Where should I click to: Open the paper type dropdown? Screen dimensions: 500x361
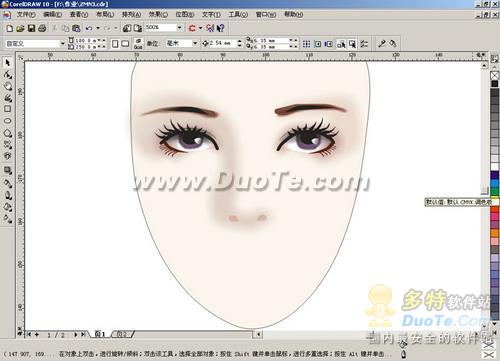point(62,44)
